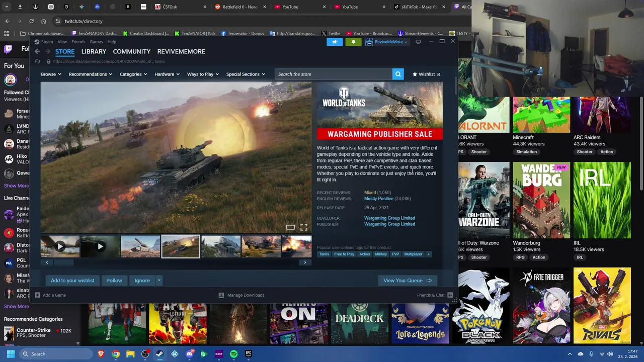
Task: Switch media viewer to theater mode
Action: (290, 227)
